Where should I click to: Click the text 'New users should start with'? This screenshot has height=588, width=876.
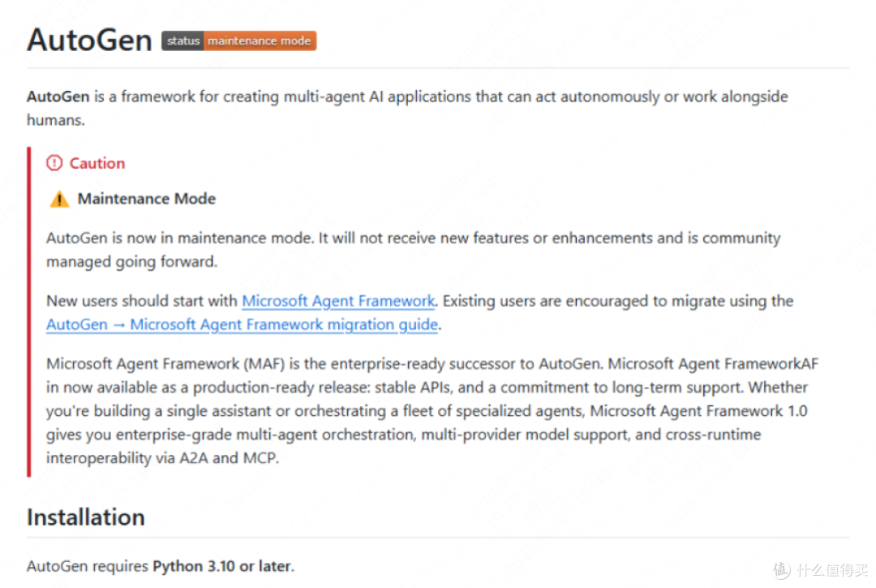coord(142,301)
